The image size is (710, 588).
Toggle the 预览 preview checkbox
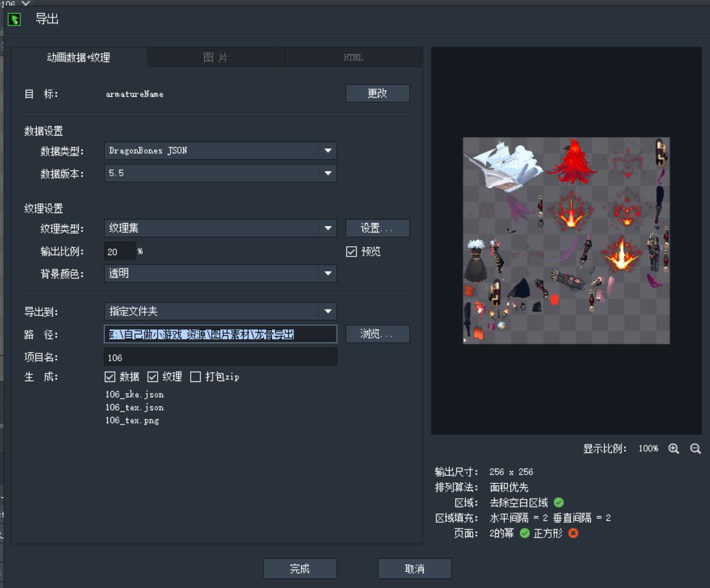tap(351, 251)
